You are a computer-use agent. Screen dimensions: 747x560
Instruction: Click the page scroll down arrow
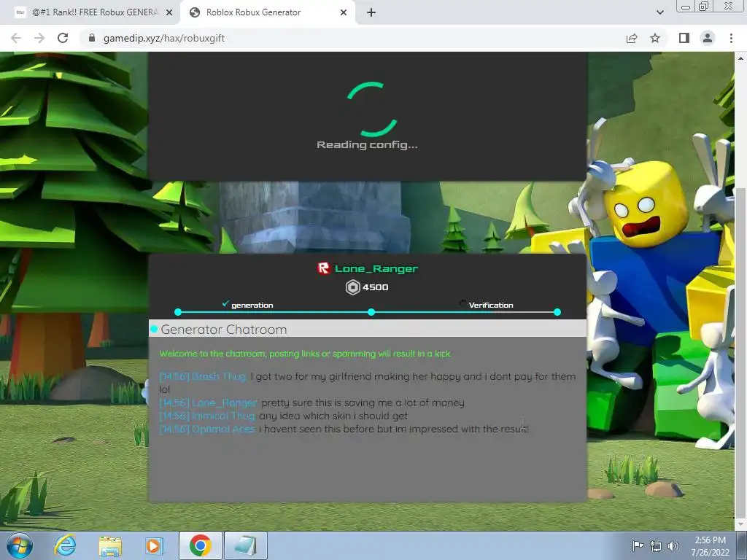[741, 525]
